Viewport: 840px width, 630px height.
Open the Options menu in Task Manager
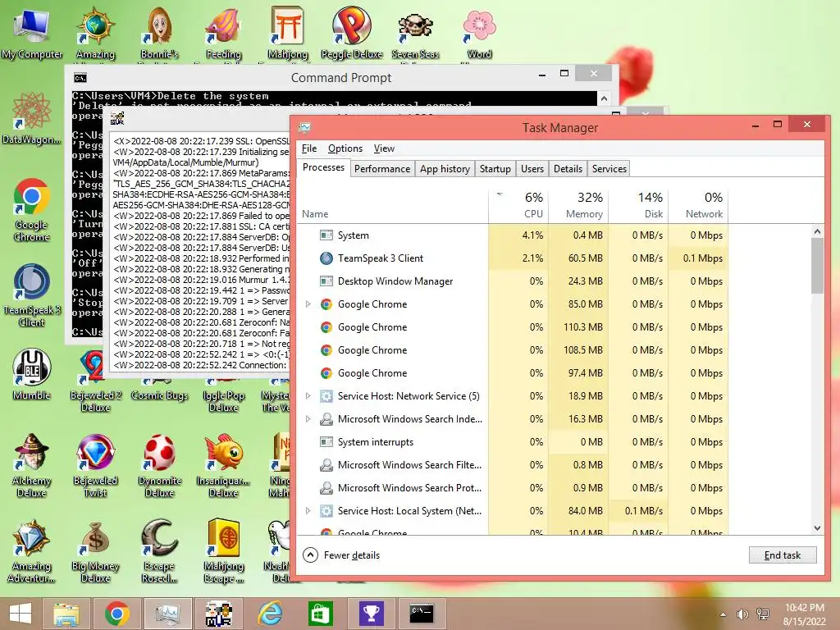(x=345, y=148)
